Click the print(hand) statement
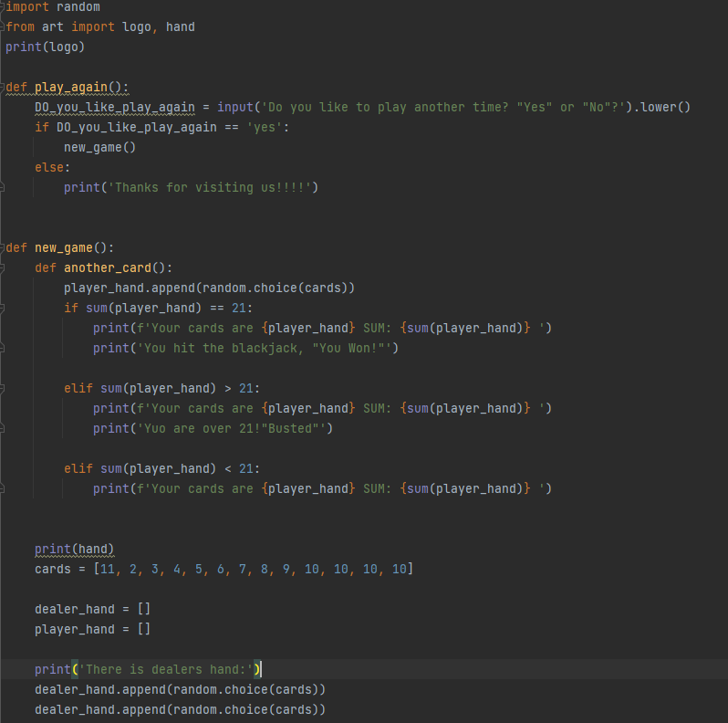The width and height of the screenshot is (728, 723). pos(74,550)
